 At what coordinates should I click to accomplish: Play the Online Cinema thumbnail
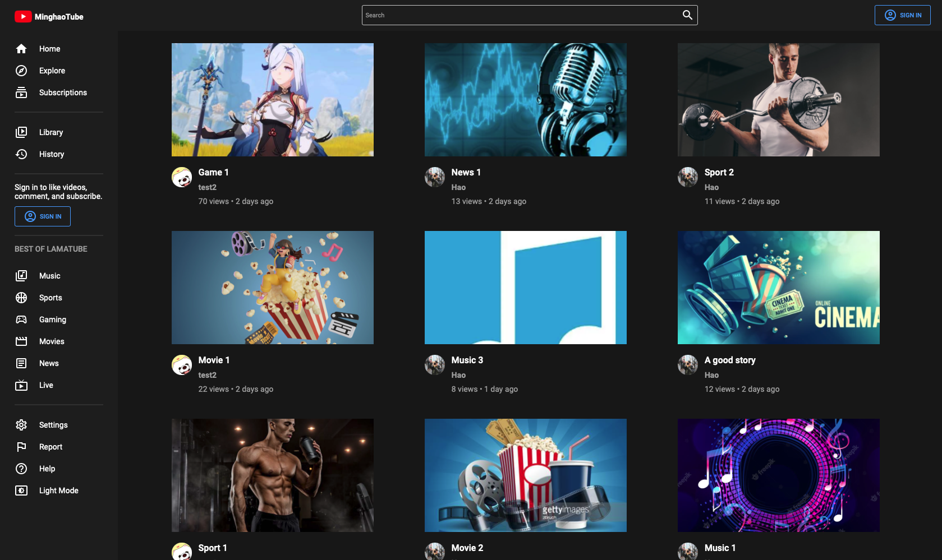(779, 288)
